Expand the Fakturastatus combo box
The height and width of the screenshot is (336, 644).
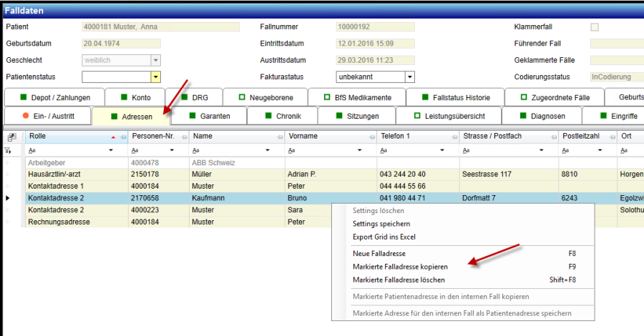tap(409, 76)
